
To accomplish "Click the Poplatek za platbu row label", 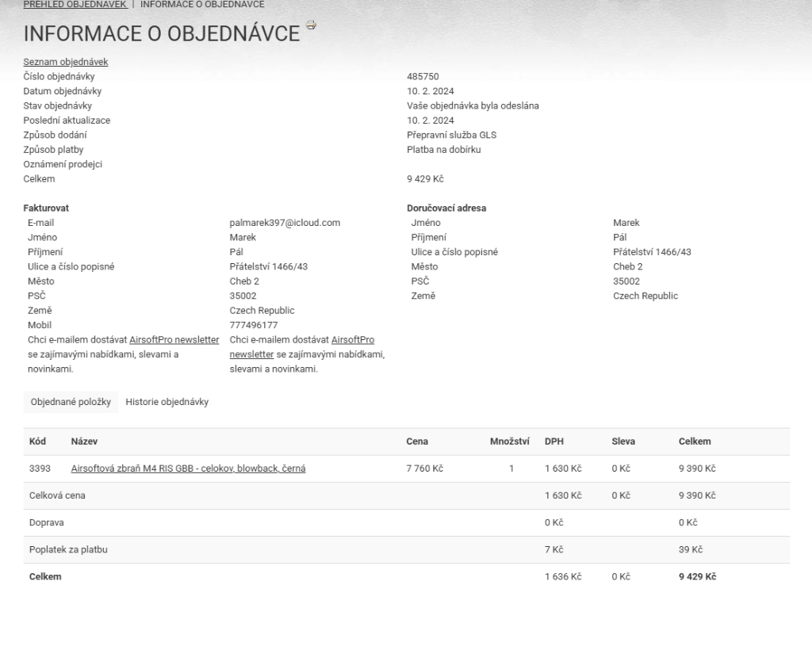I will [67, 549].
